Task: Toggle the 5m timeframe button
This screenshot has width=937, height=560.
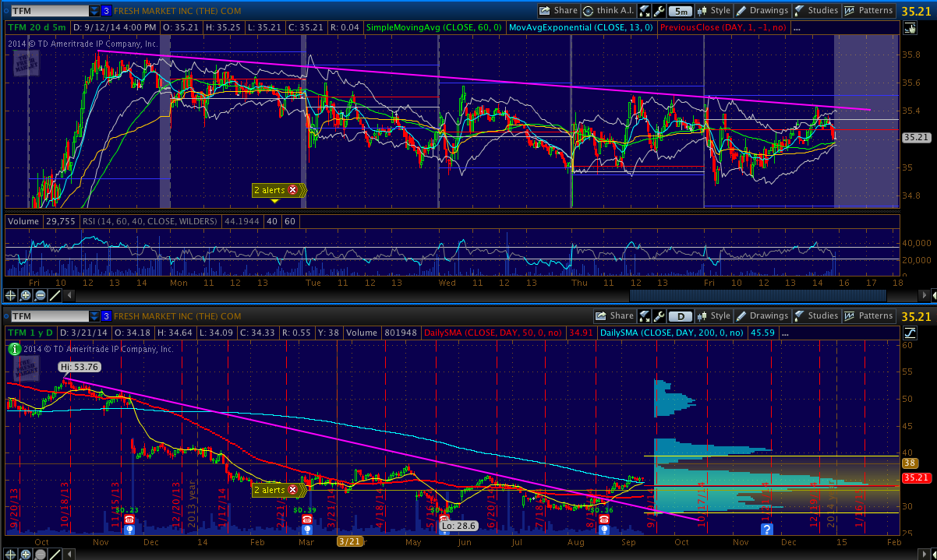Action: pyautogui.click(x=681, y=11)
